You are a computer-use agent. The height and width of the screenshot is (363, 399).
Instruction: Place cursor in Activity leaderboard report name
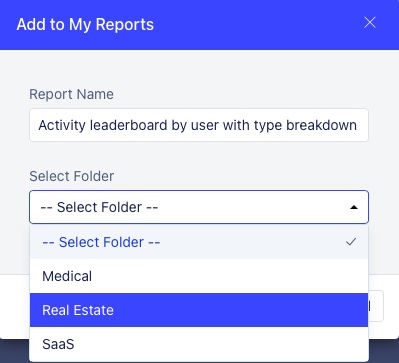pyautogui.click(x=199, y=125)
